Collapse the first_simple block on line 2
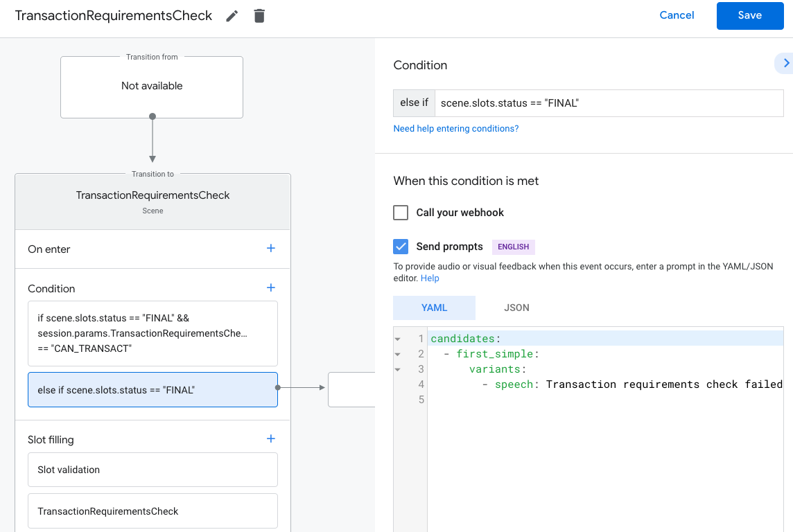The image size is (793, 532). coord(398,355)
